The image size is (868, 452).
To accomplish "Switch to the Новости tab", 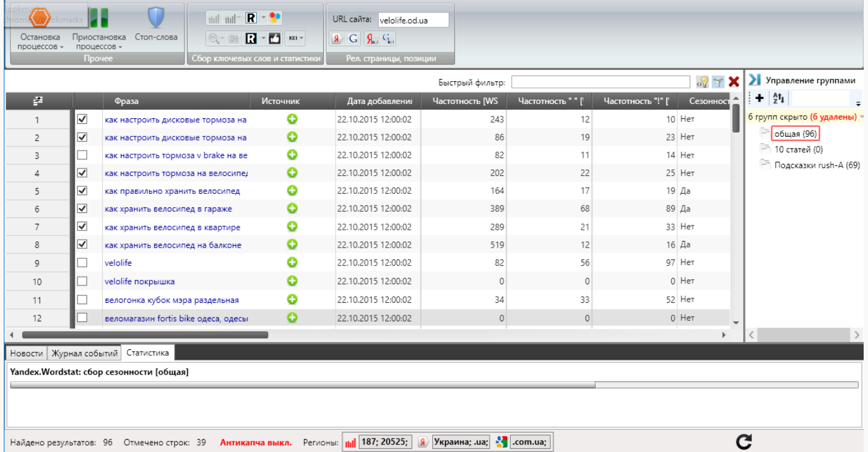I will [x=27, y=353].
